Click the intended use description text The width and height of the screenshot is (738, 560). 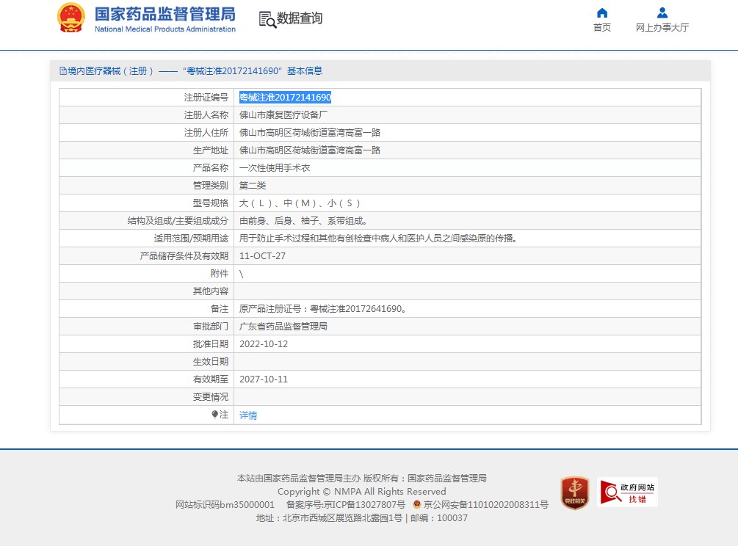click(378, 238)
